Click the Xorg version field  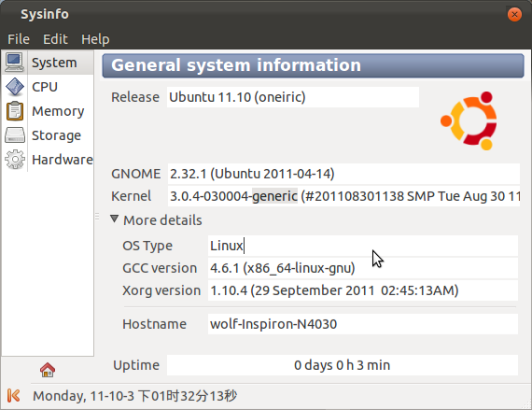click(363, 290)
